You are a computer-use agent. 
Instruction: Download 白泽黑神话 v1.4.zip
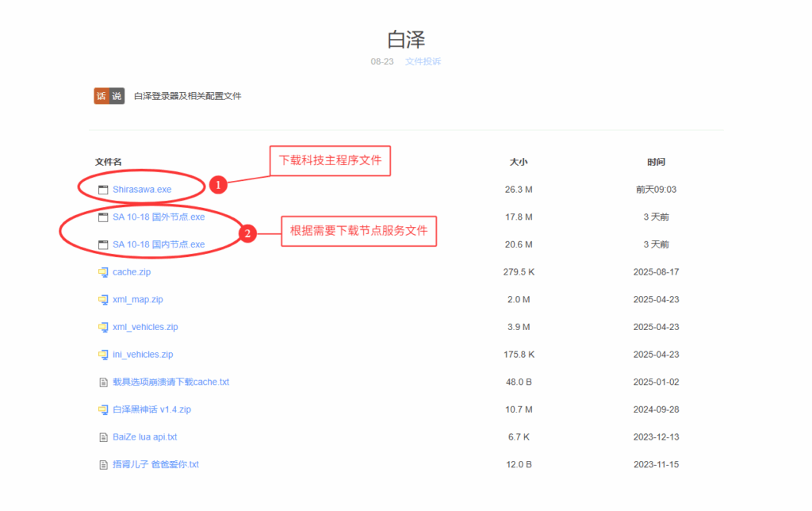151,409
